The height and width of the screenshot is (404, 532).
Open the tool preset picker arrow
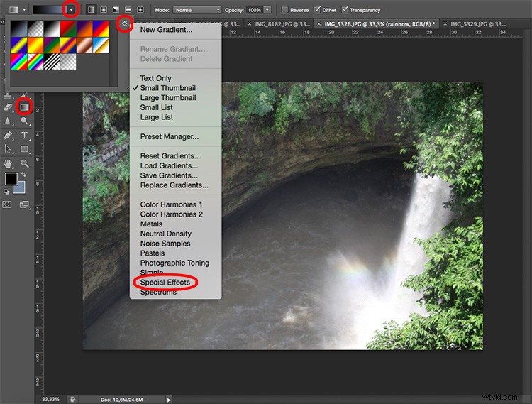coord(24,10)
